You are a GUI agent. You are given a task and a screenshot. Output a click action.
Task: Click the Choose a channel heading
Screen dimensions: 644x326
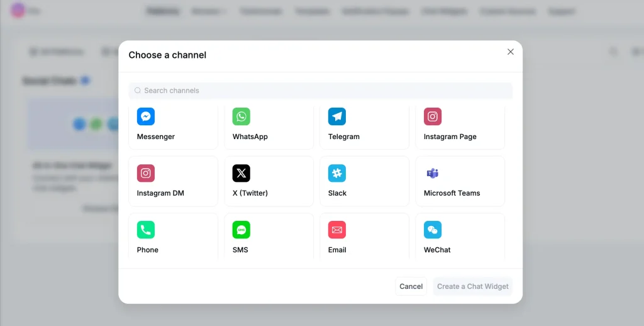click(167, 55)
